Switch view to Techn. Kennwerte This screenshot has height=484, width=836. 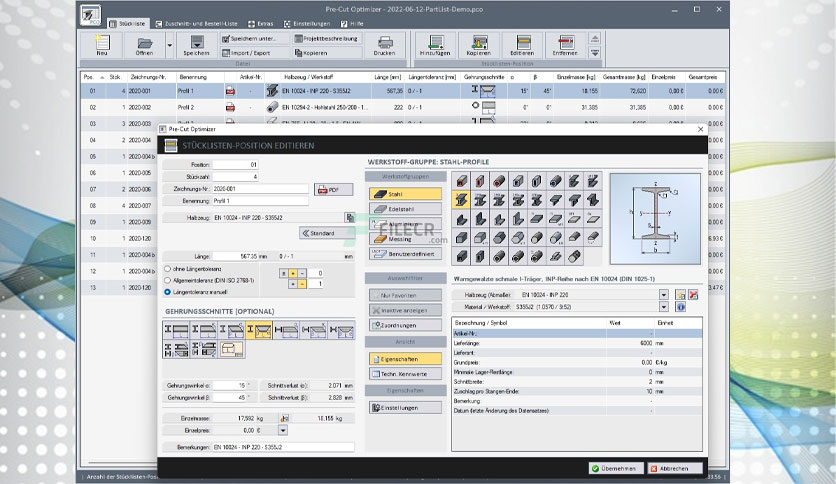click(405, 374)
